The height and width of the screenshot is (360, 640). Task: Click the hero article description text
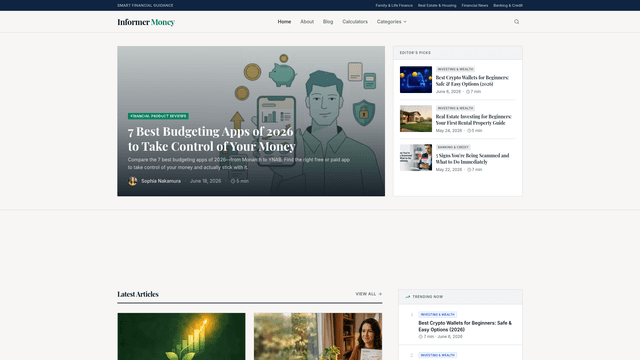click(x=239, y=163)
